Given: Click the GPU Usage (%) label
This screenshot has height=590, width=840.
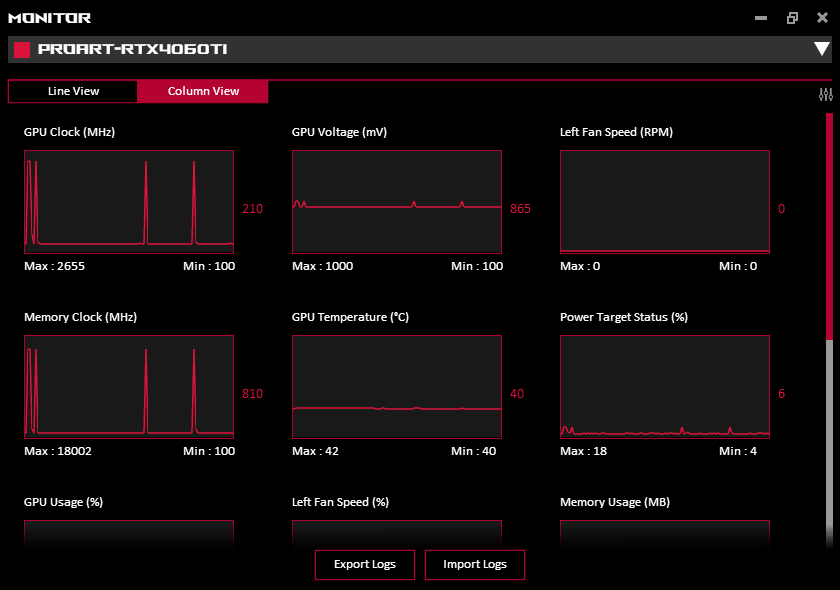Looking at the screenshot, I should tap(63, 502).
